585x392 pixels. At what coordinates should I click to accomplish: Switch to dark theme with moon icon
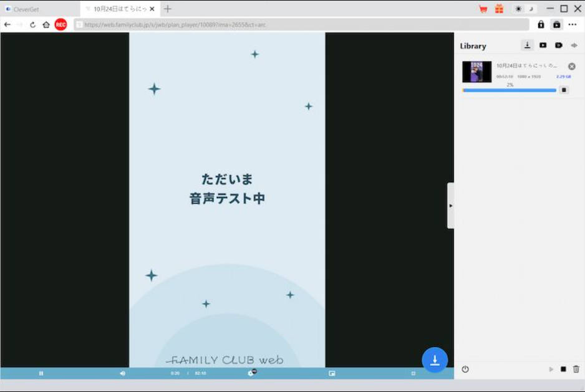pyautogui.click(x=531, y=9)
